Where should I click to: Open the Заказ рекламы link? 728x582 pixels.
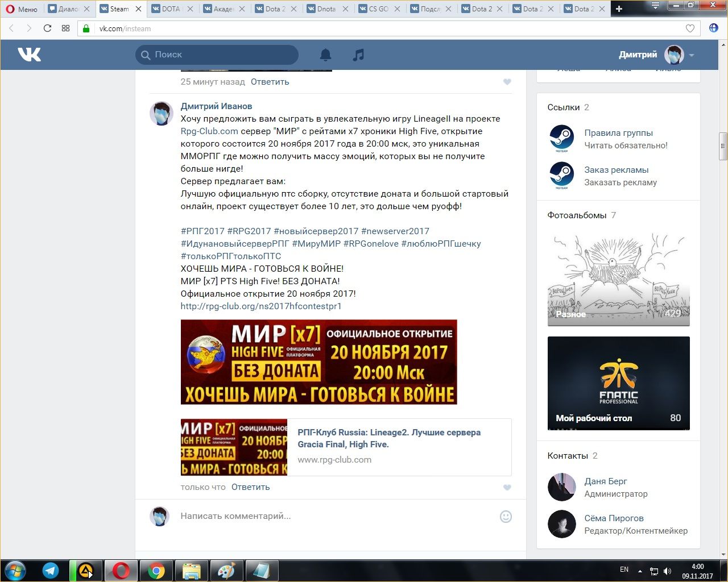617,170
